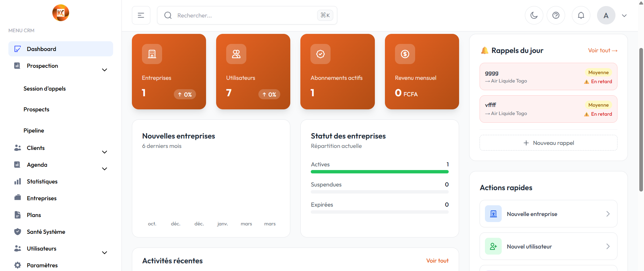This screenshot has height=271, width=644.
Task: Click the Nouvelle entreprise quick action
Action: click(548, 214)
